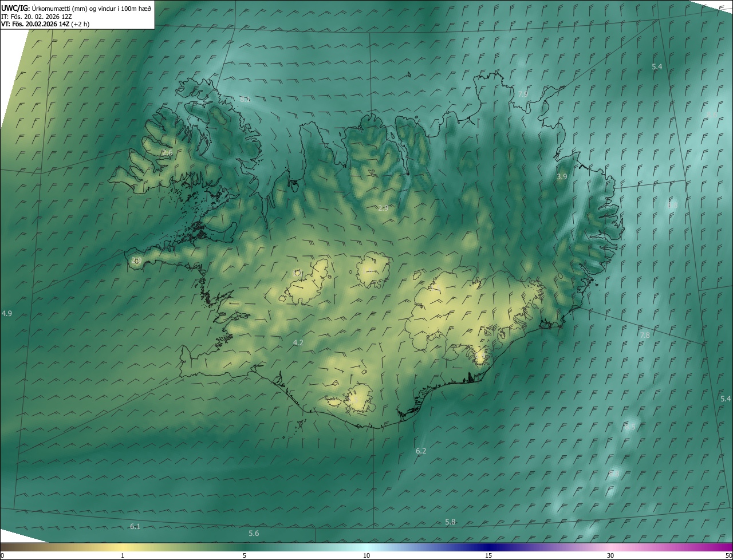
Task: Click the 6.2 value south of Iceland
Action: click(x=421, y=451)
